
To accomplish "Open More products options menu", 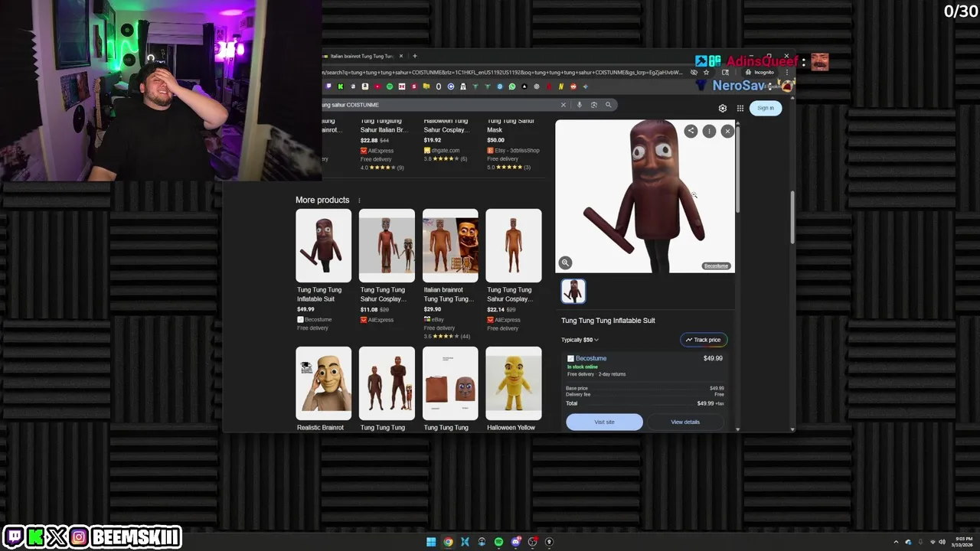I will 359,201.
